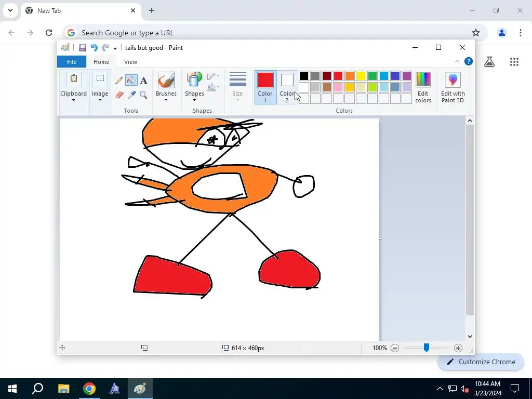
Task: Click the Customize Chrome button
Action: click(x=481, y=362)
